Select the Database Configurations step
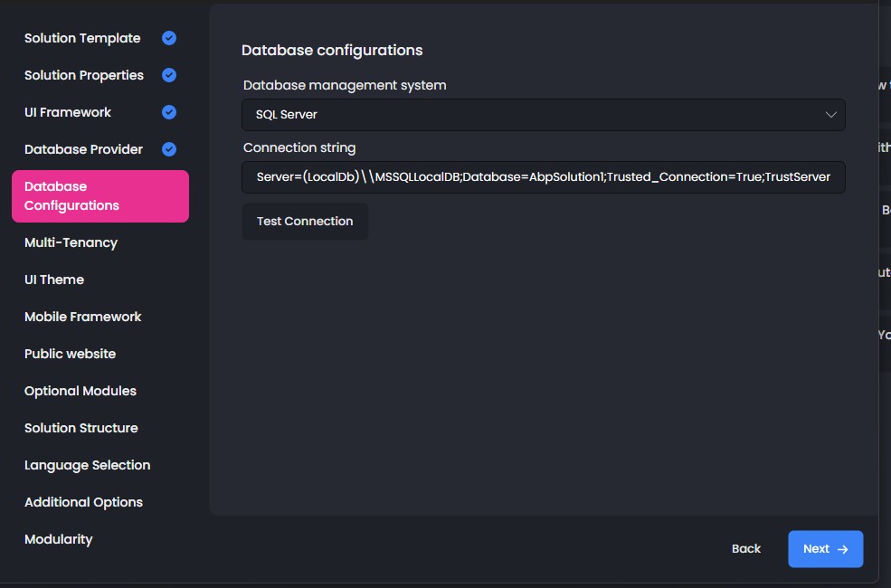 click(100, 196)
